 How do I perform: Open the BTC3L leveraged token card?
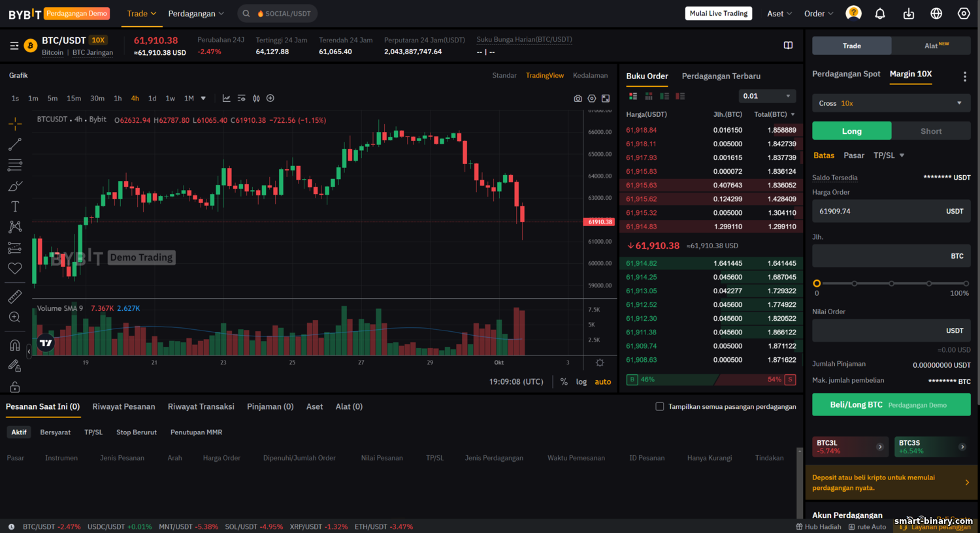click(x=850, y=447)
